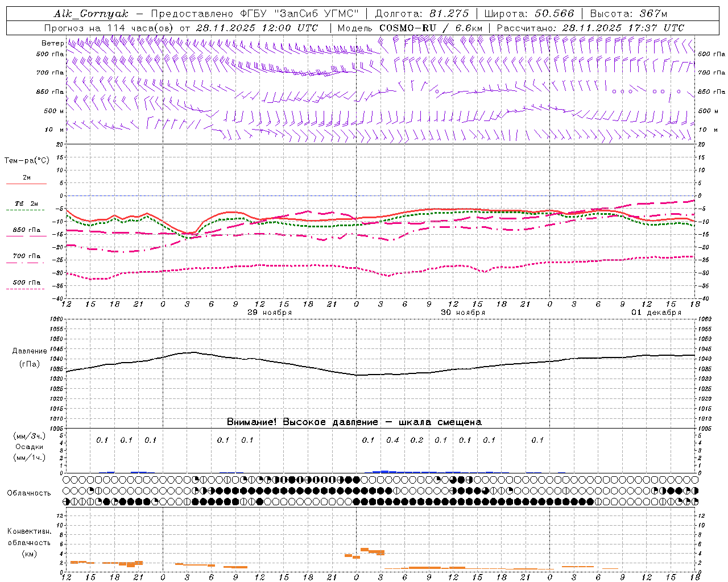
Task: Click the Рассчитано: 28.11.2025 17:37 UTC timestamp
Action: click(590, 28)
